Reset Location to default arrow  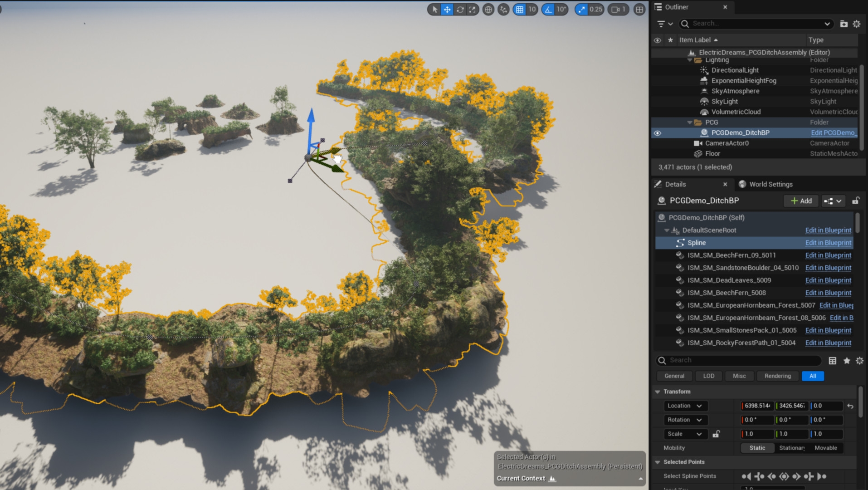point(850,406)
